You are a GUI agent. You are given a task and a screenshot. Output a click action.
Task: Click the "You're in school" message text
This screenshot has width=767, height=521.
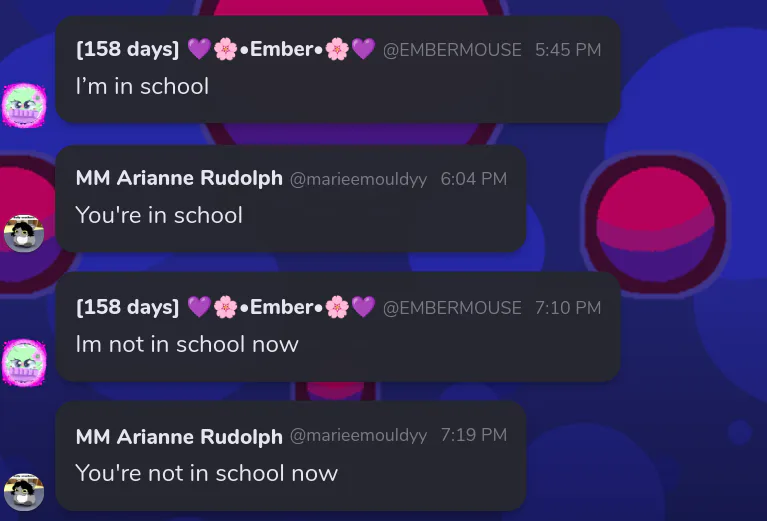[x=159, y=215]
